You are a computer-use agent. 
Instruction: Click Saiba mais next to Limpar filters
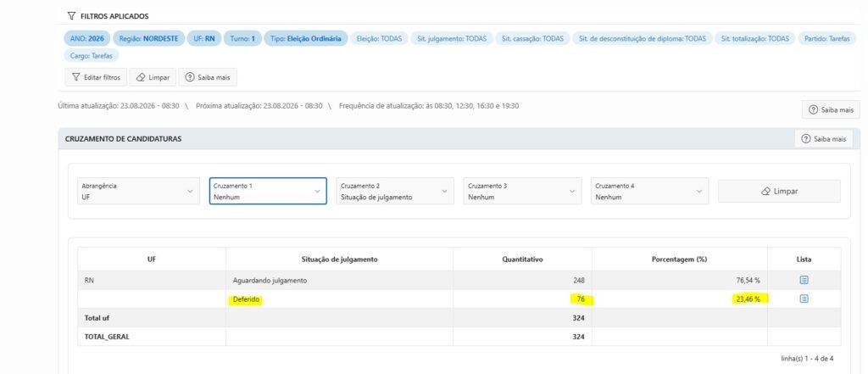(x=208, y=77)
